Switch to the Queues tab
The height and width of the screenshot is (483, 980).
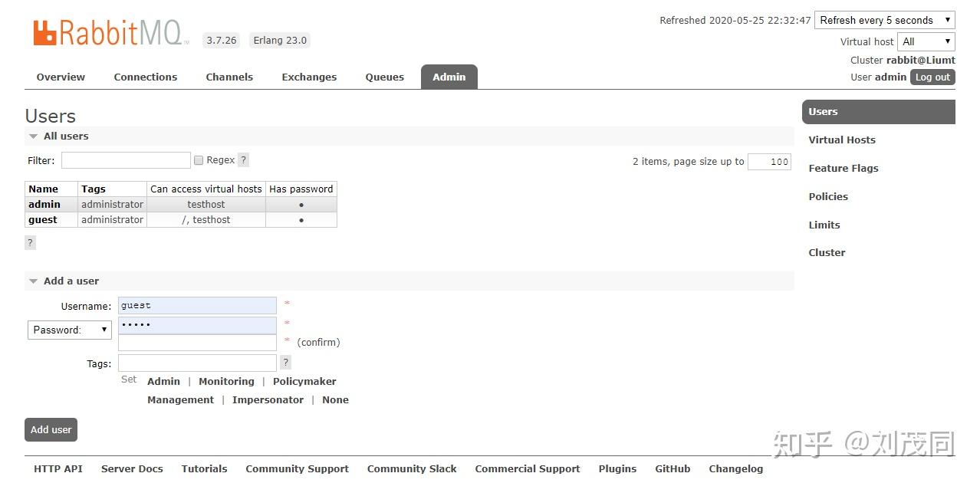pos(384,77)
